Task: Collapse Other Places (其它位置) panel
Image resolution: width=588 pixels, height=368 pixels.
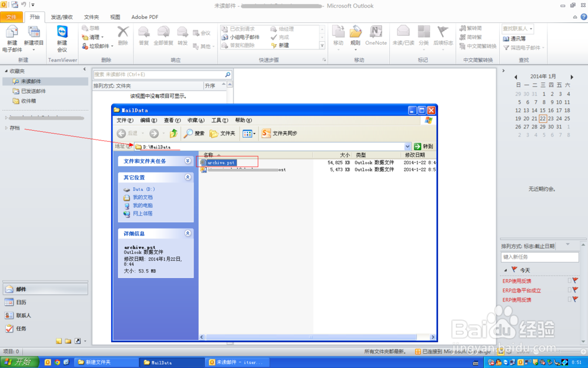Action: click(x=188, y=177)
